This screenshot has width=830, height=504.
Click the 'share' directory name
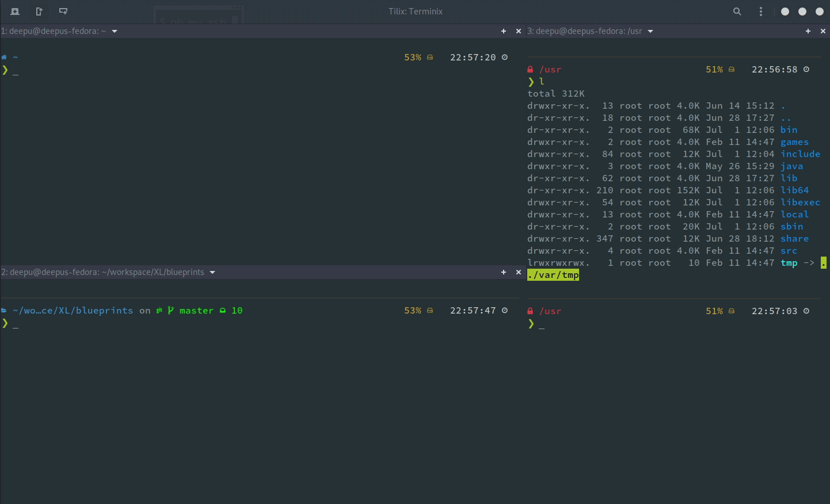tap(795, 238)
